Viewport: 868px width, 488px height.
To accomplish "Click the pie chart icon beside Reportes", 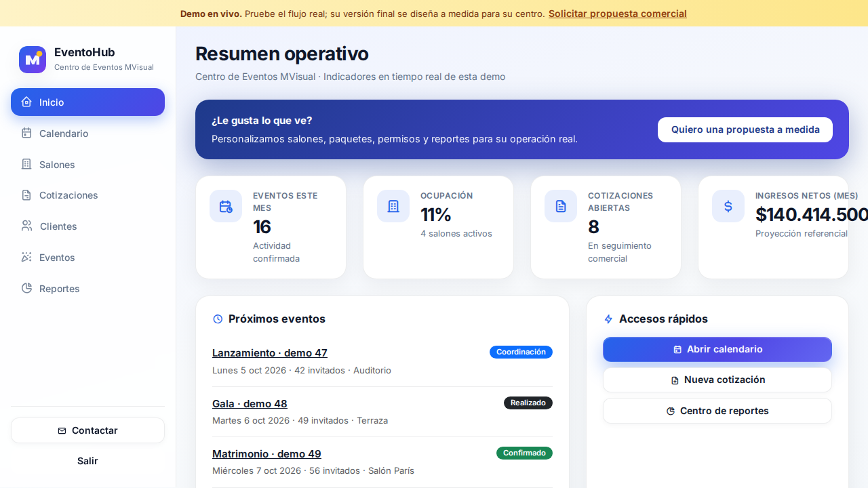I will pos(26,288).
